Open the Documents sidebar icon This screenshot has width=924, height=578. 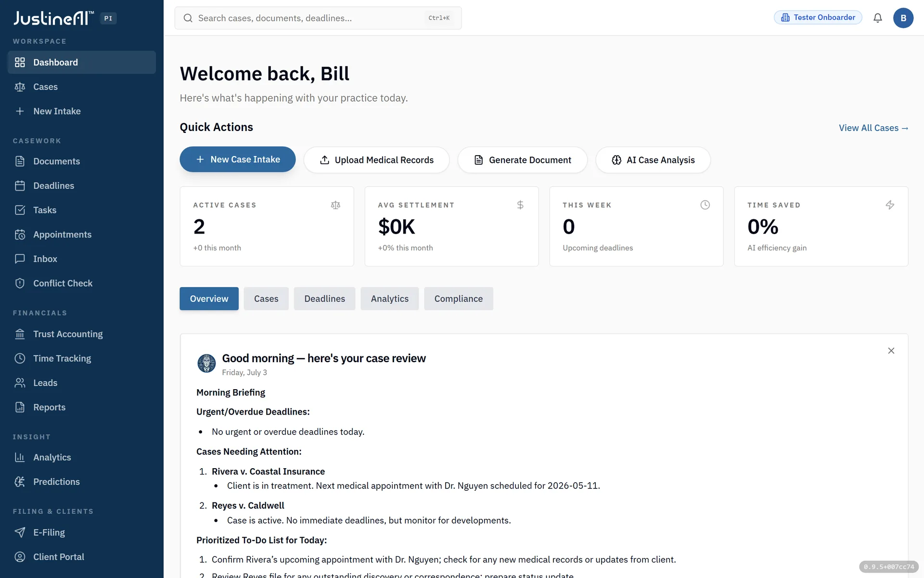20,161
